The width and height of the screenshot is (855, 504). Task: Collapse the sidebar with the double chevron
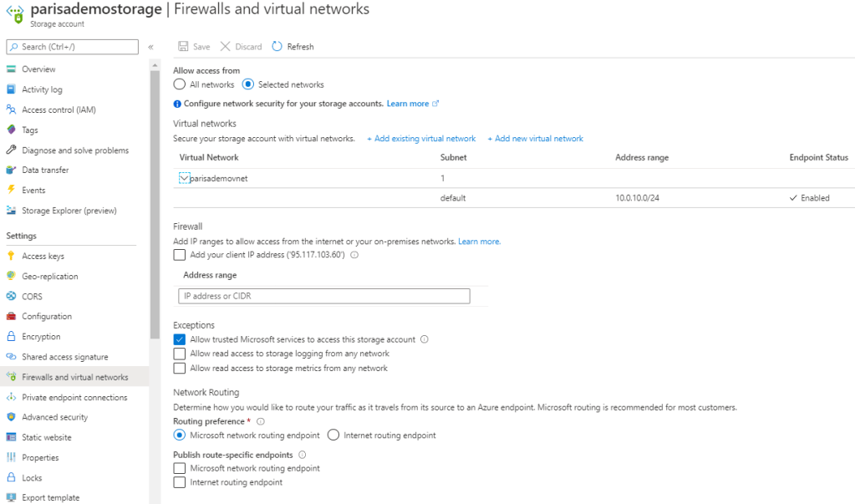(x=151, y=48)
